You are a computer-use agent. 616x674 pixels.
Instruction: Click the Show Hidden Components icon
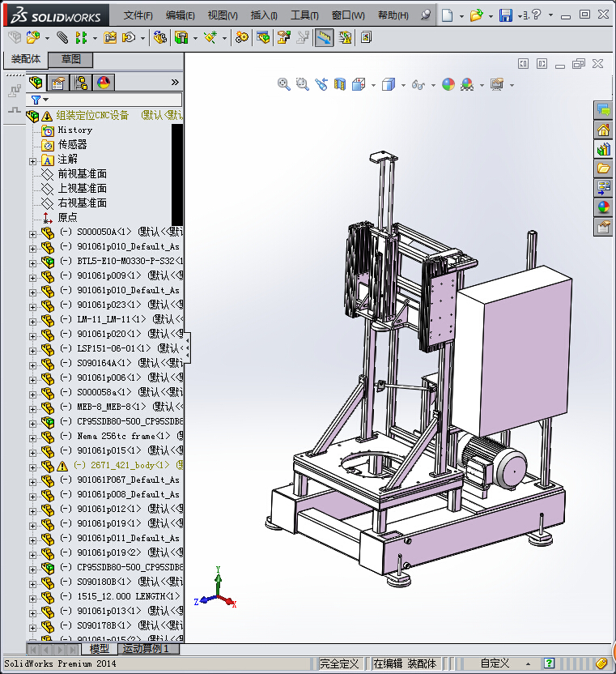tap(160, 38)
